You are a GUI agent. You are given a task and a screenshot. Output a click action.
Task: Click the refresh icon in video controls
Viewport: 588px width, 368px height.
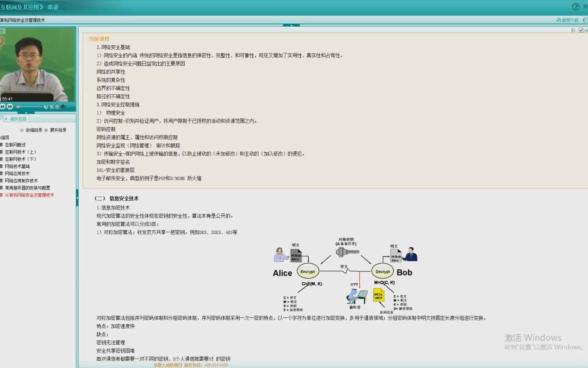[52, 107]
